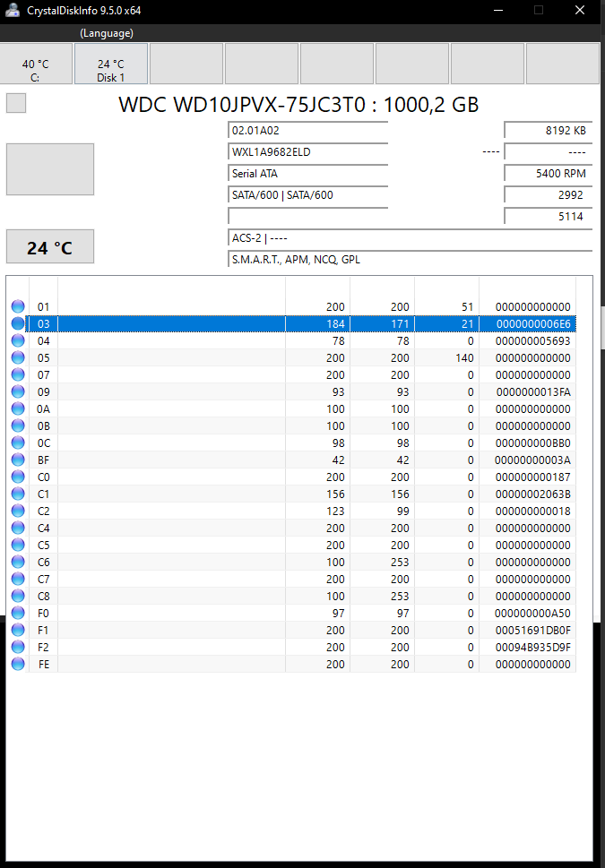Click the features field S.M.A.R.T., APM, NCQ, GPL
Viewport: 605px width, 868px height.
pos(410,259)
